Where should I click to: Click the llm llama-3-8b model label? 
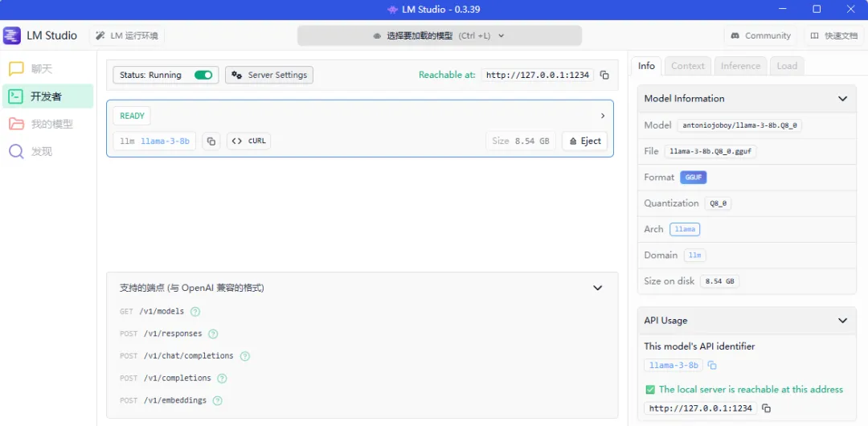click(x=154, y=141)
